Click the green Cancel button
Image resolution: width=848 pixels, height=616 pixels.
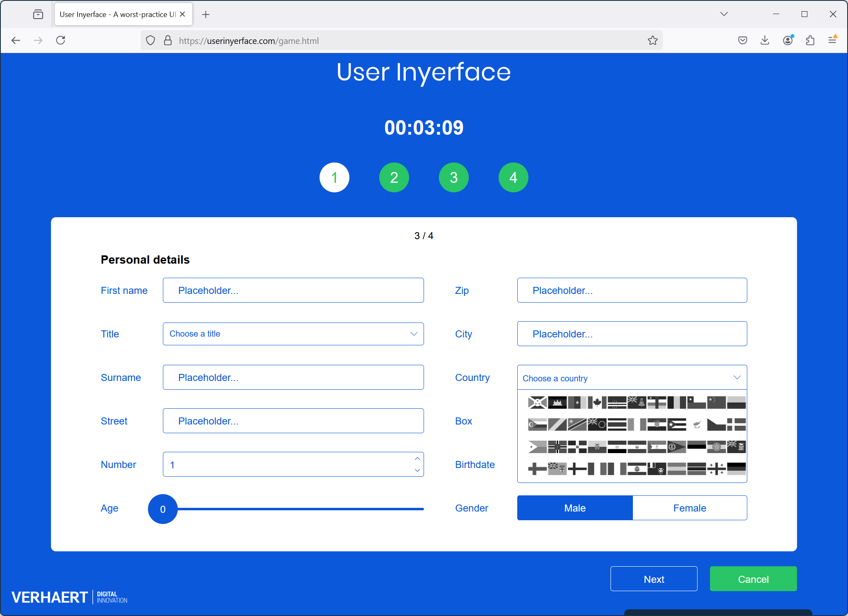tap(754, 579)
